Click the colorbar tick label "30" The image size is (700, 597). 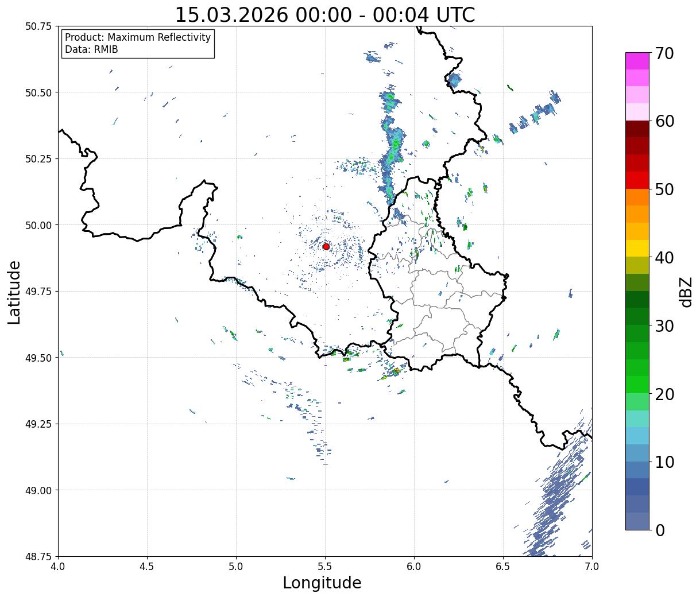(x=664, y=325)
